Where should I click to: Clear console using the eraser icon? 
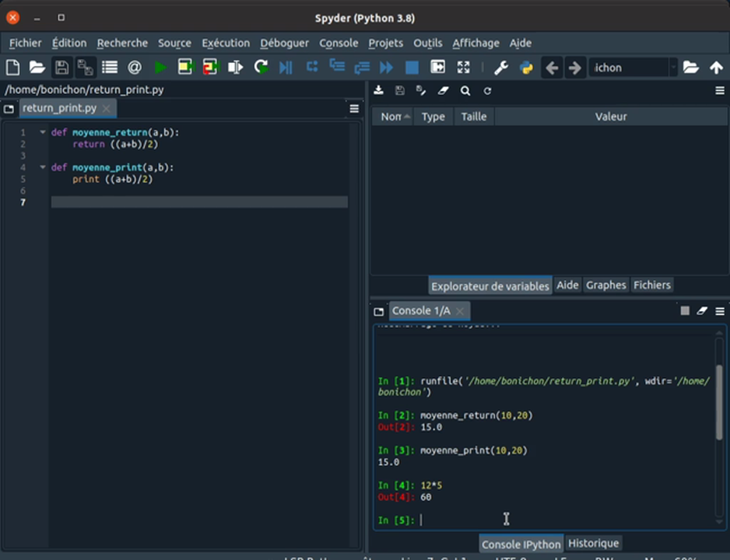coord(702,310)
